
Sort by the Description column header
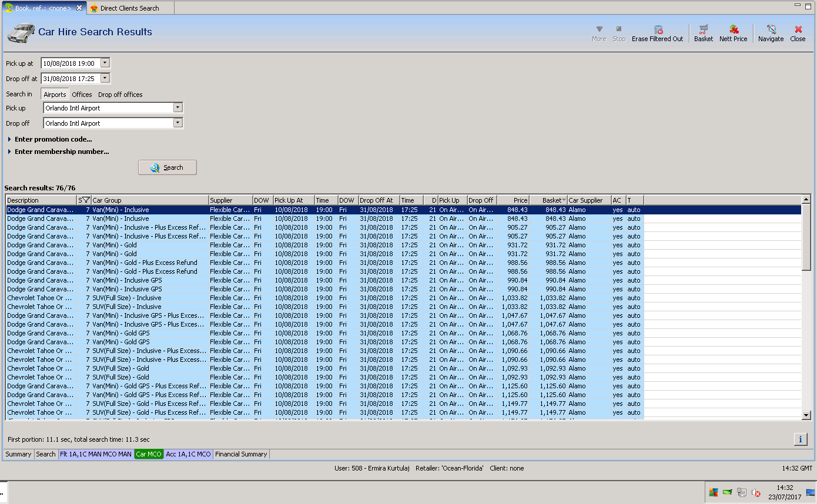pyautogui.click(x=41, y=200)
